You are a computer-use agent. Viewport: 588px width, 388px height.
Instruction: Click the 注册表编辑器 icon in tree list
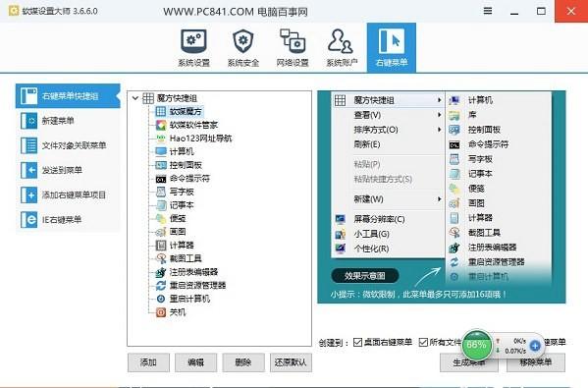click(x=161, y=272)
